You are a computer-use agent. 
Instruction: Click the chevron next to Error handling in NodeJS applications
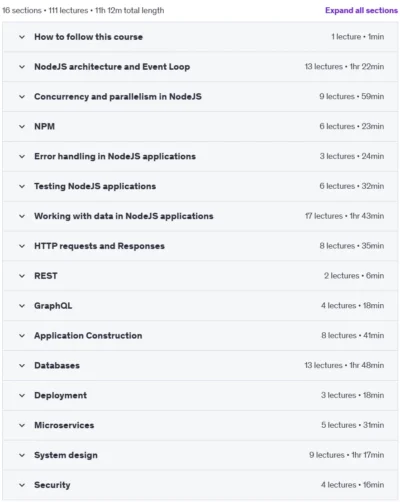(22, 156)
